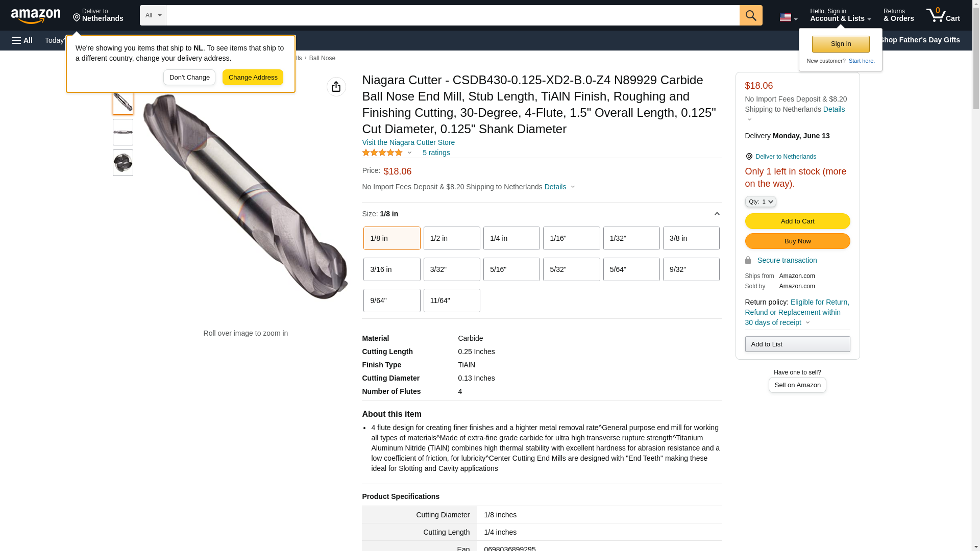This screenshot has width=980, height=551.
Task: Visit the Niagara Cutter Store link
Action: coord(408,142)
